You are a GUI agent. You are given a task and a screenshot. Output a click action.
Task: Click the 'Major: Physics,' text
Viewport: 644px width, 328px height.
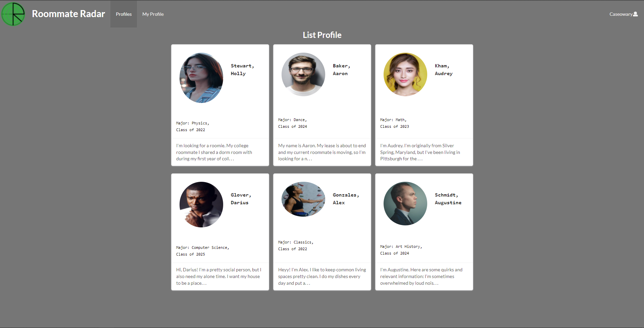193,123
